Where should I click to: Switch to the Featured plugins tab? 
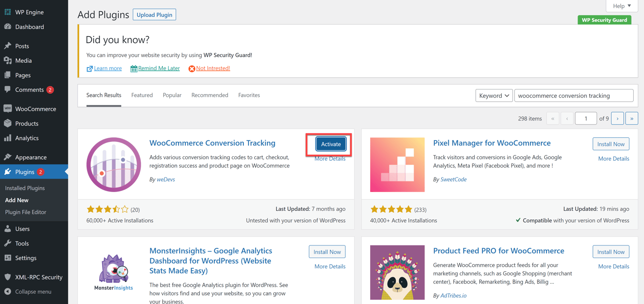coord(142,95)
